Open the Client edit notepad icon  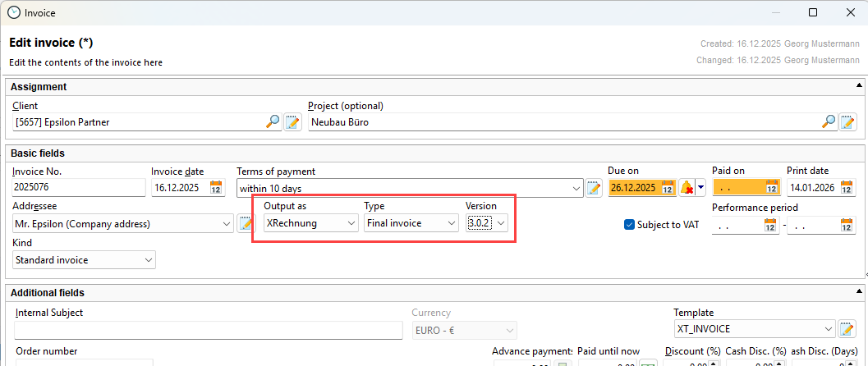[292, 122]
